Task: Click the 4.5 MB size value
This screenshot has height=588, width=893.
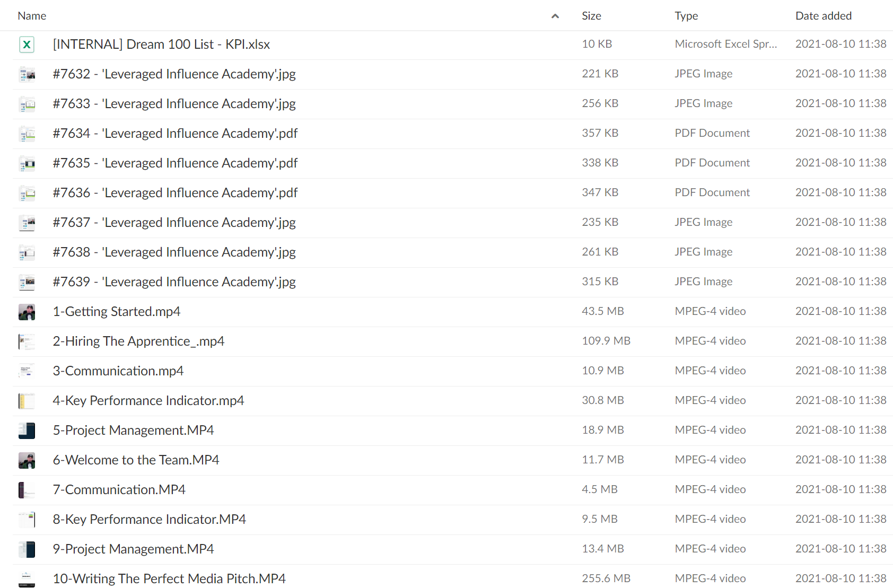Action: point(599,489)
